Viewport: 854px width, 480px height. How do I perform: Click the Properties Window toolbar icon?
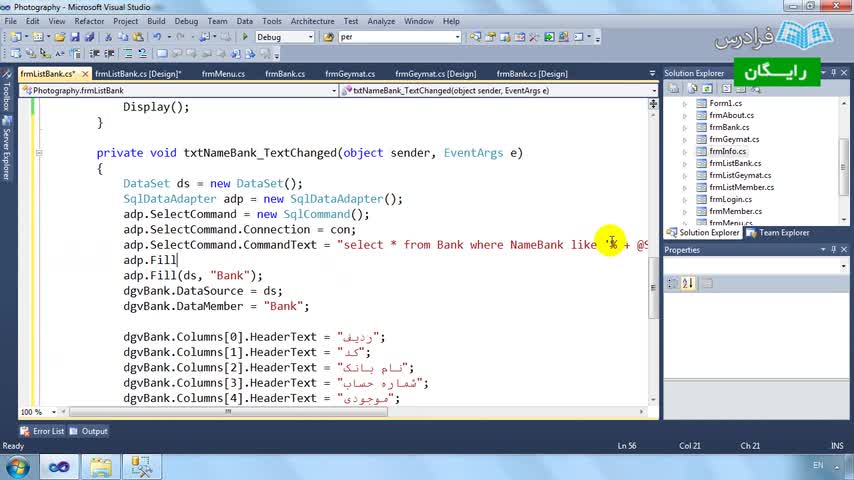tap(490, 37)
